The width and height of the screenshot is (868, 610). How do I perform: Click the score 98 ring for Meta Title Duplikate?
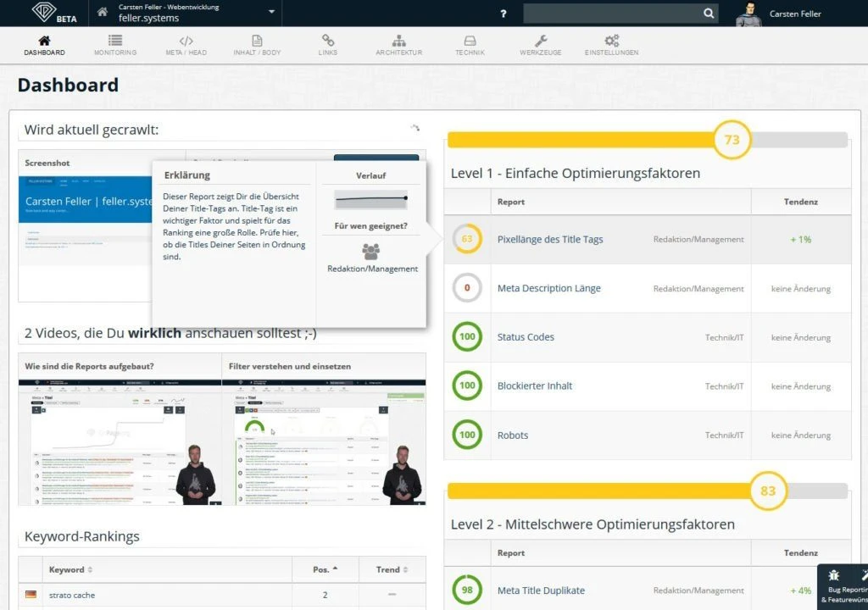(x=467, y=590)
